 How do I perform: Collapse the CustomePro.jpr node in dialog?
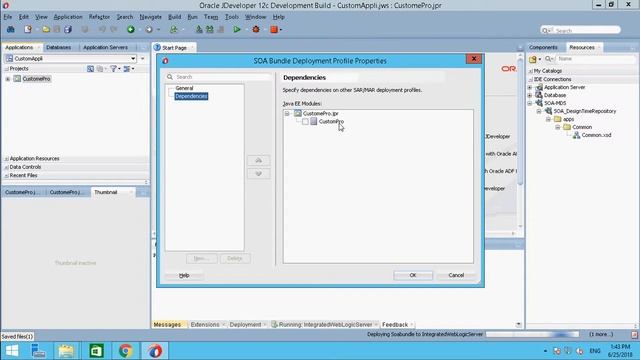coord(287,113)
